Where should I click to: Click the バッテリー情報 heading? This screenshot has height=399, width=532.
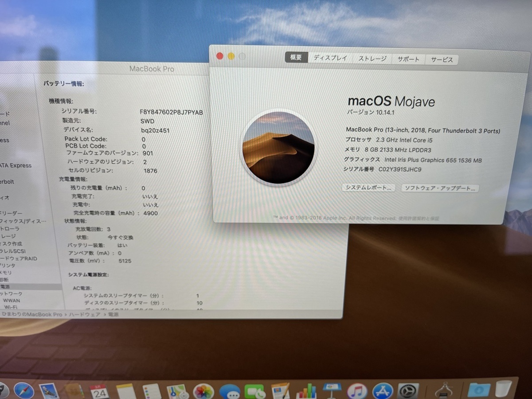pyautogui.click(x=64, y=83)
